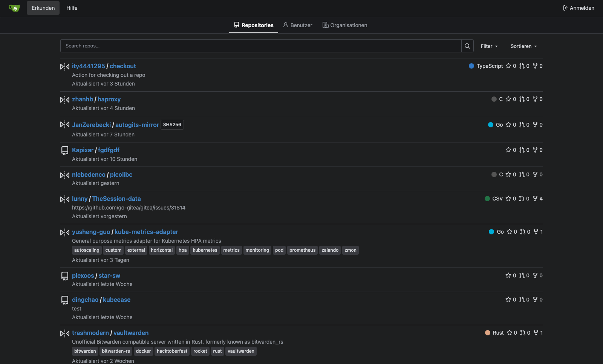
Task: Open the Filter dropdown
Action: [x=489, y=46]
